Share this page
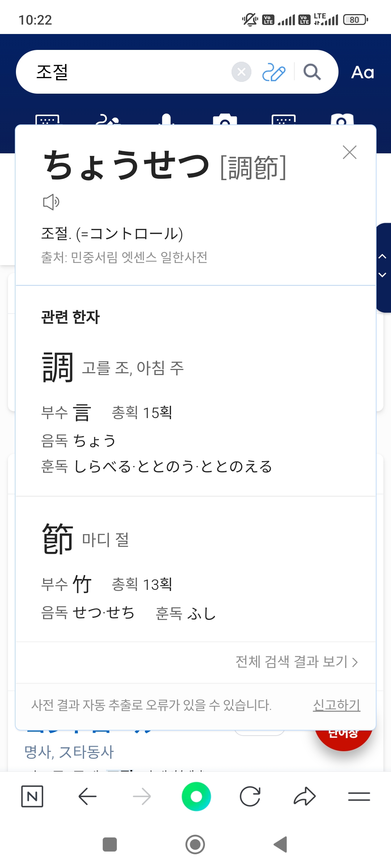The height and width of the screenshot is (868, 391). pyautogui.click(x=304, y=796)
